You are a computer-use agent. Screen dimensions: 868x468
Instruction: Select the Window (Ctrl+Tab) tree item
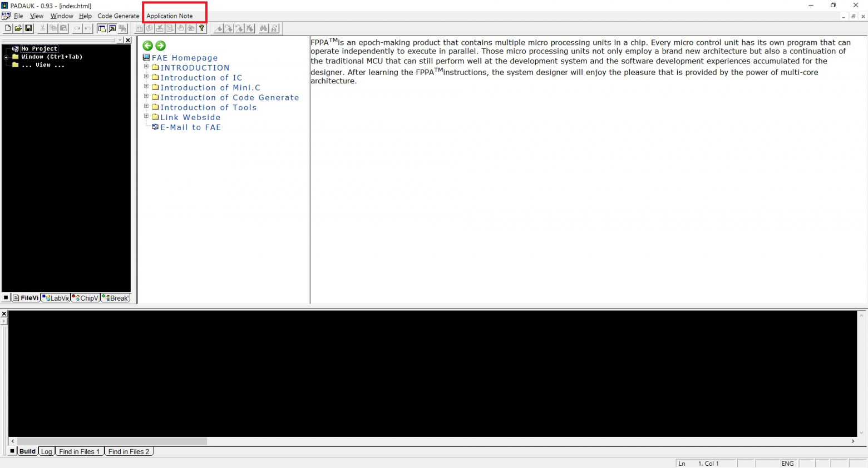click(x=52, y=57)
